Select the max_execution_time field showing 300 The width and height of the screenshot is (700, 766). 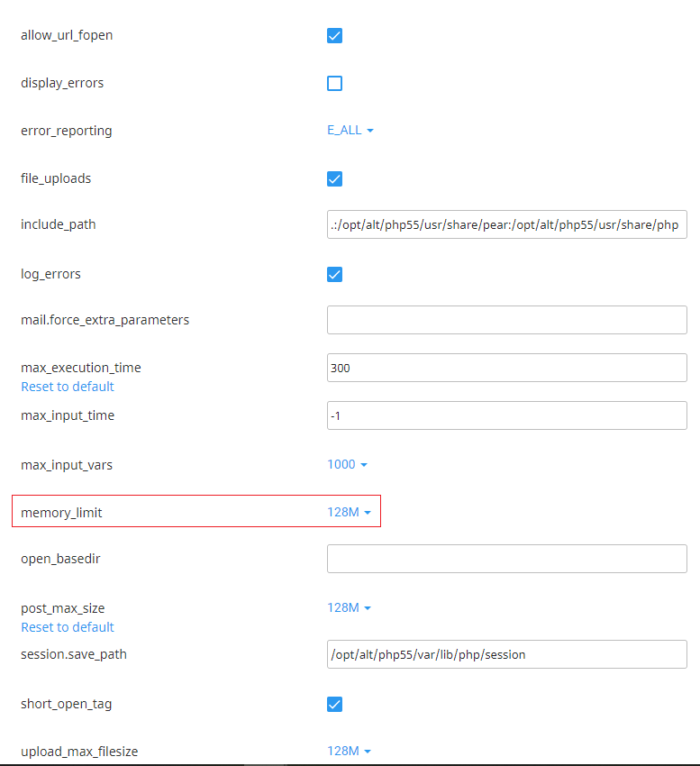(507, 368)
